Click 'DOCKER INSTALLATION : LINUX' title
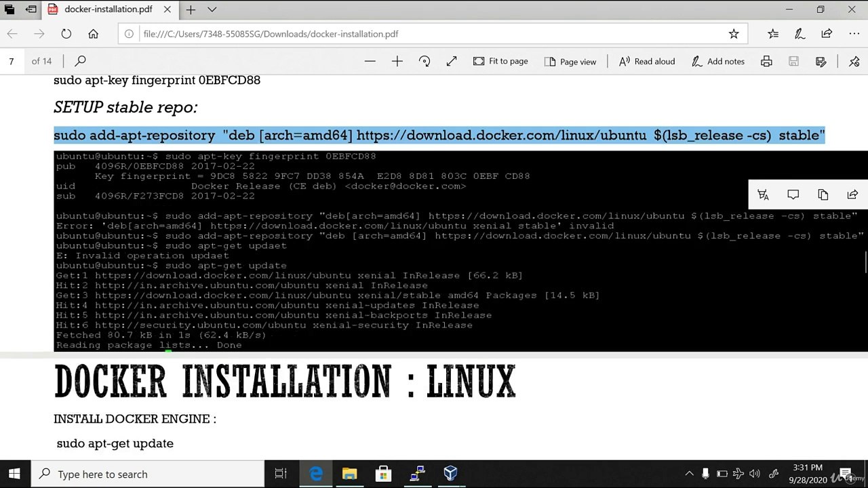 click(285, 382)
